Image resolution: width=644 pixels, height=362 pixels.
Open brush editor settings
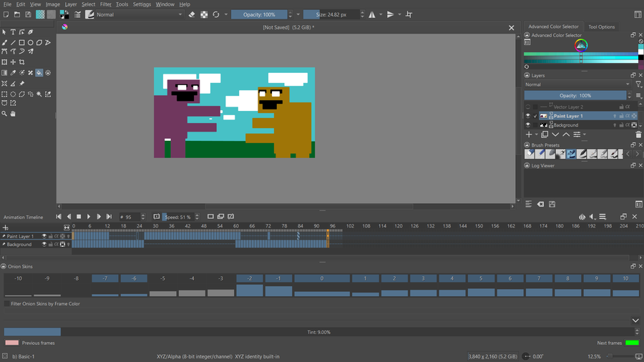(77, 14)
